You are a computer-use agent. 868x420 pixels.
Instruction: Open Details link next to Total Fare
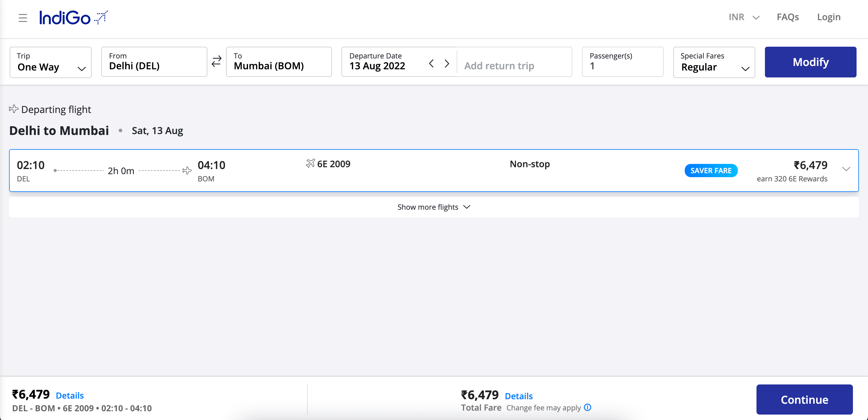click(x=519, y=396)
